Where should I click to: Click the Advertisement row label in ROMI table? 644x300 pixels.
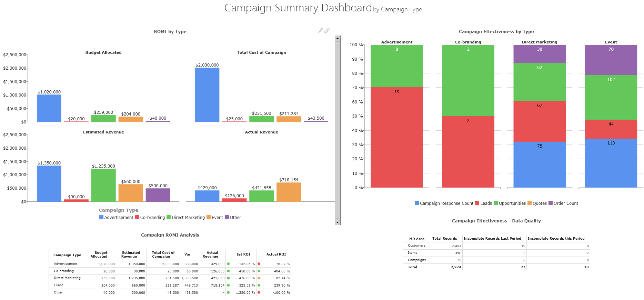tap(66, 264)
